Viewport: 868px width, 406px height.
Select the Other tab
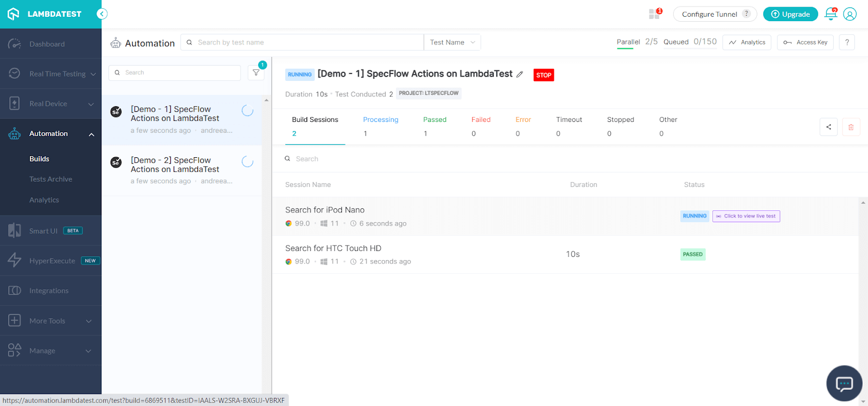[668, 126]
